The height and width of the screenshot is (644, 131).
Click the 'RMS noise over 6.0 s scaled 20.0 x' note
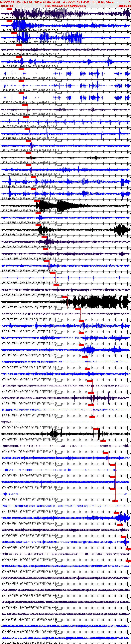pyautogui.click(x=65, y=6)
